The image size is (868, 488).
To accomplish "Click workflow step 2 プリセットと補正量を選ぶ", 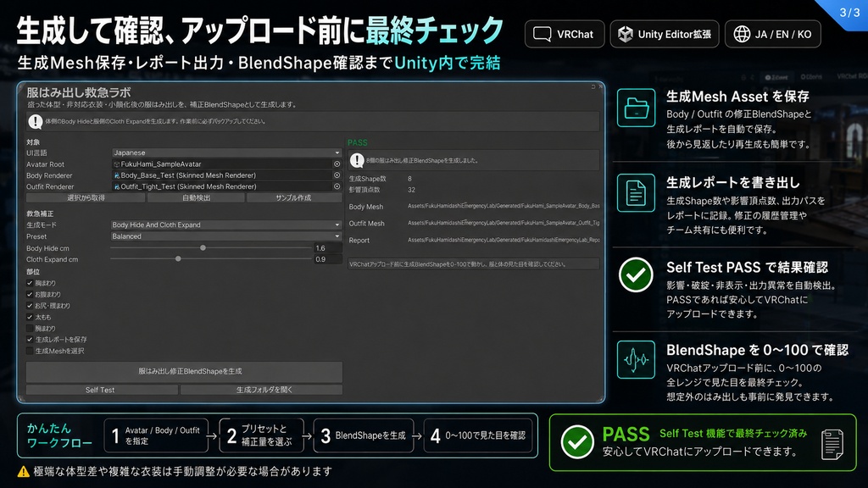I will tap(261, 436).
